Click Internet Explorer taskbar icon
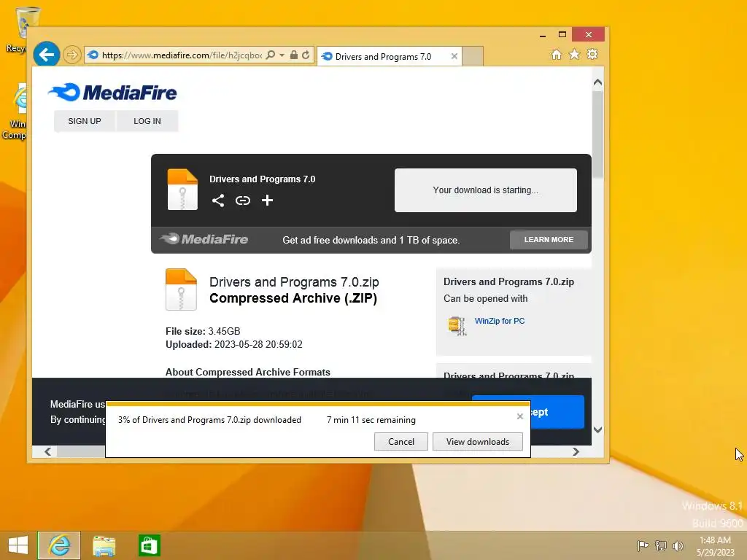This screenshot has height=560, width=747. [x=59, y=545]
